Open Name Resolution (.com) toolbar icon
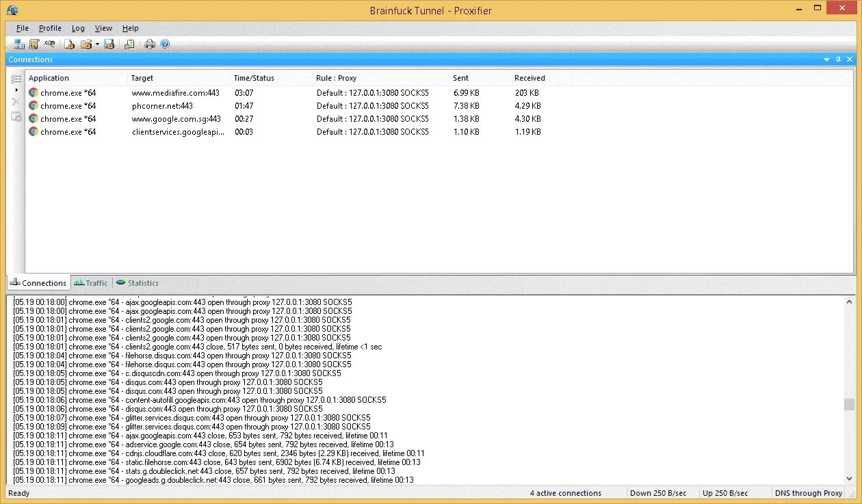Screen dimensions: 862x504 pyautogui.click(x=49, y=44)
